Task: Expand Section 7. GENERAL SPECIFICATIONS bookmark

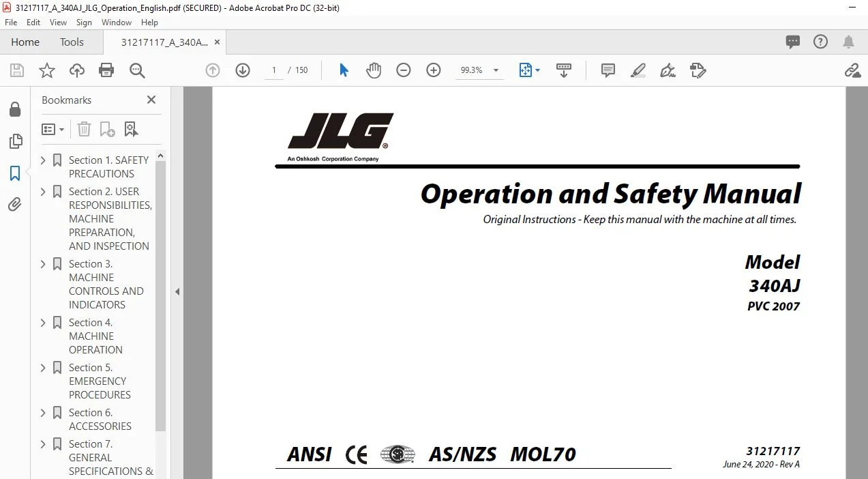Action: pyautogui.click(x=44, y=444)
